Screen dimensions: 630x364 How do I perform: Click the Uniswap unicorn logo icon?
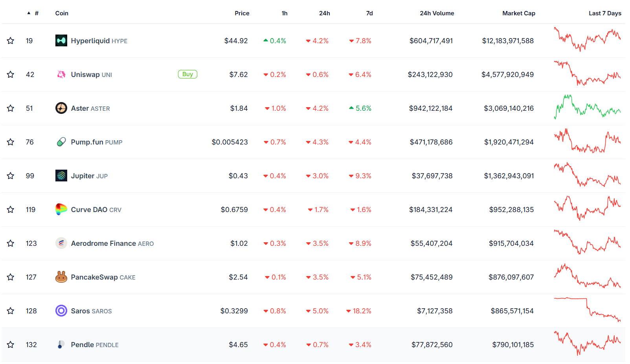(61, 75)
